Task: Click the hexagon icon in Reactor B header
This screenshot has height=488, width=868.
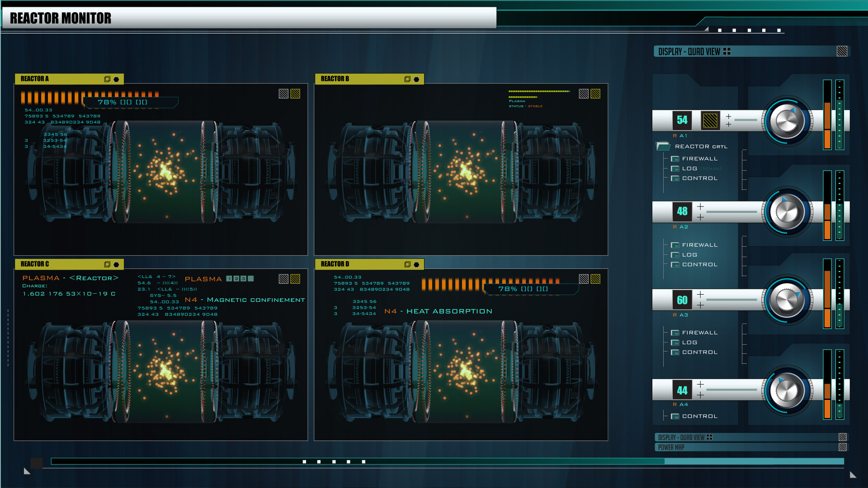Action: coord(416,80)
